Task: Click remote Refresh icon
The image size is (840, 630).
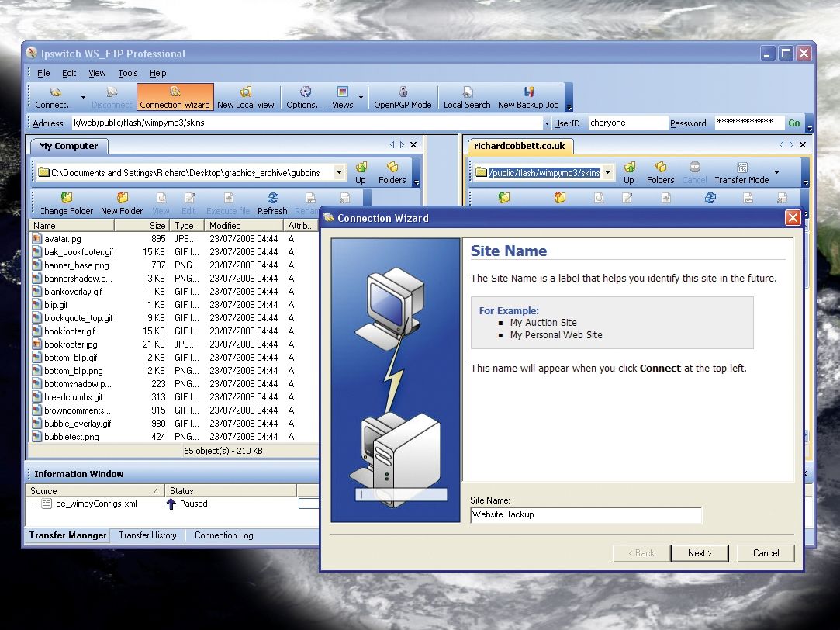Action: coord(710,198)
